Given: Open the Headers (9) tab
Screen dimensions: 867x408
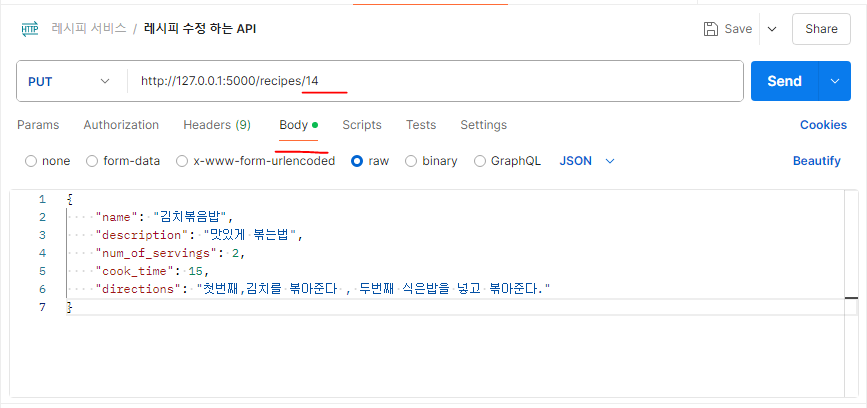Looking at the screenshot, I should point(217,125).
